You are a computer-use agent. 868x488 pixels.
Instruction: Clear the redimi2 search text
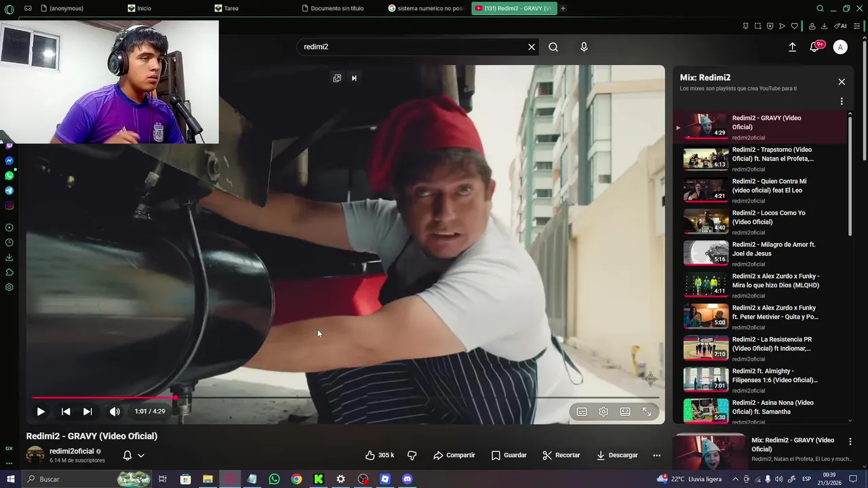532,47
